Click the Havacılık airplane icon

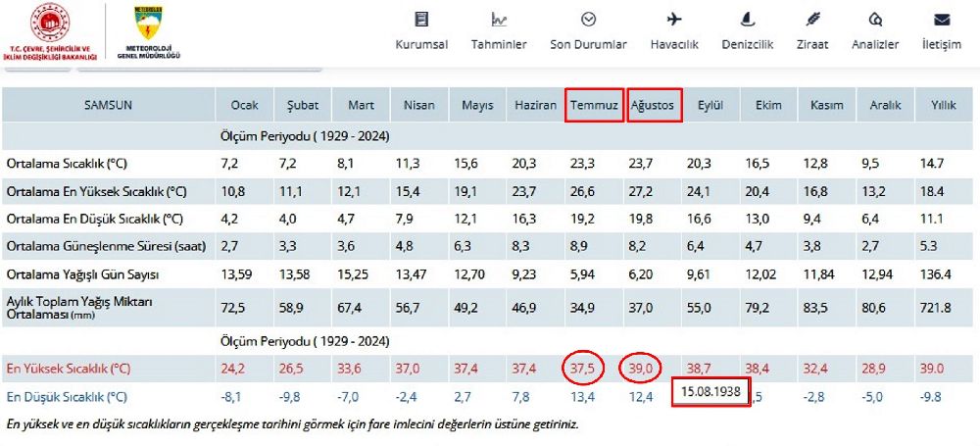tap(674, 20)
